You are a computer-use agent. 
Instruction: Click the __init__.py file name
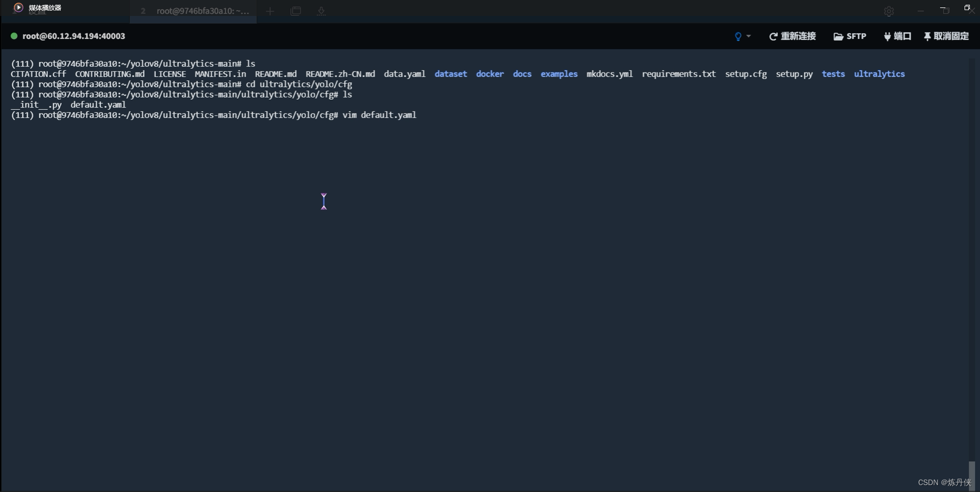36,105
